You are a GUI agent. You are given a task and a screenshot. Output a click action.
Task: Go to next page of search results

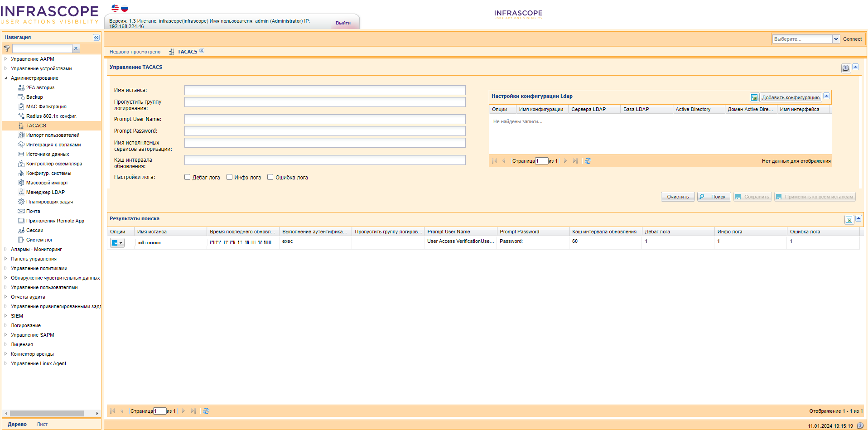(x=183, y=411)
